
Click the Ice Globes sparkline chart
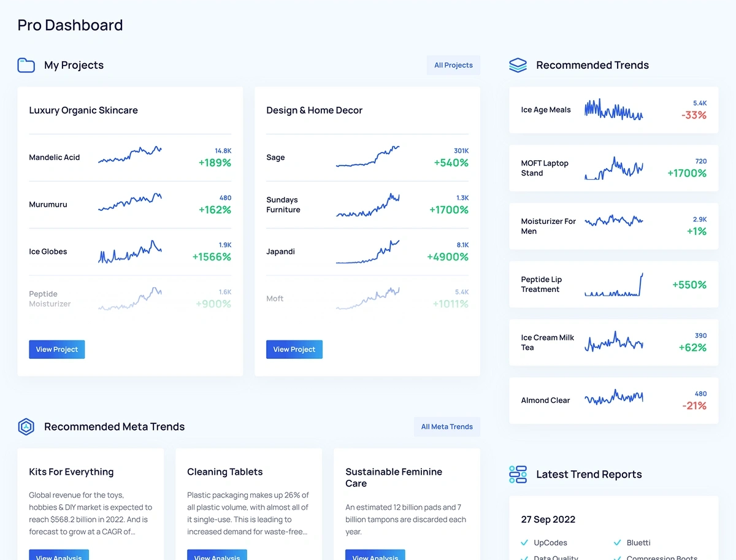pos(130,251)
